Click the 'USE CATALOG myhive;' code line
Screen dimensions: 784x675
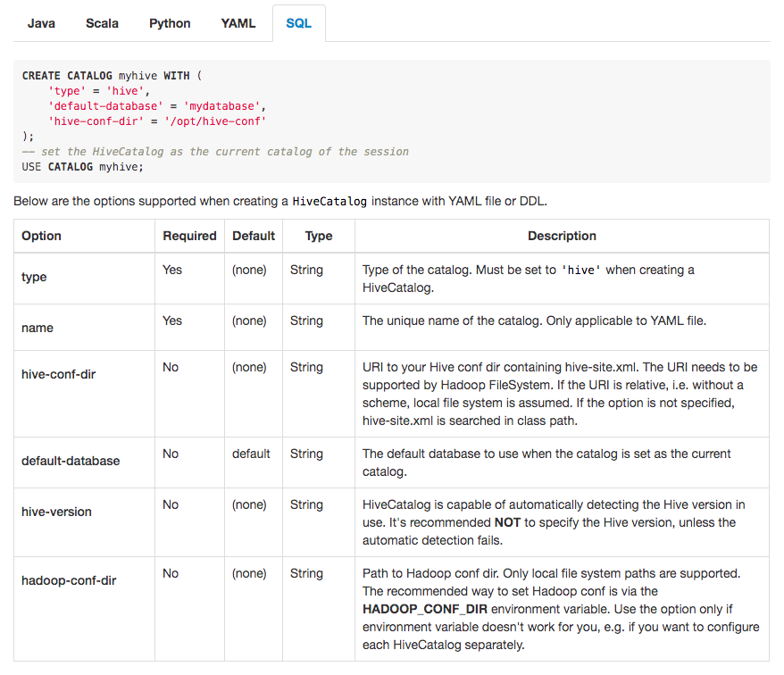click(x=82, y=167)
